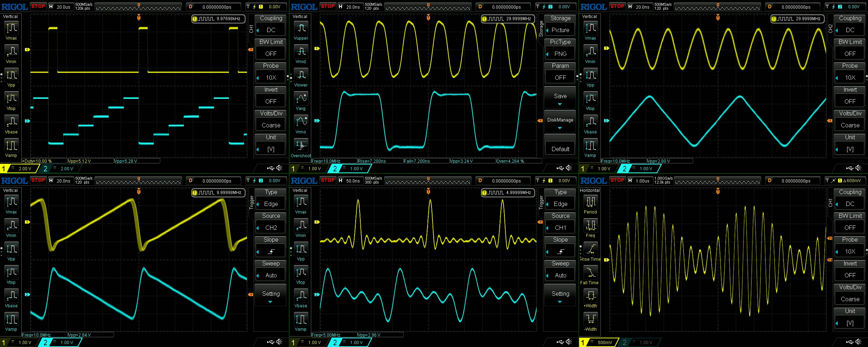Click Vpp icon on the staircase waveform screen
The image size is (868, 347).
[11, 75]
